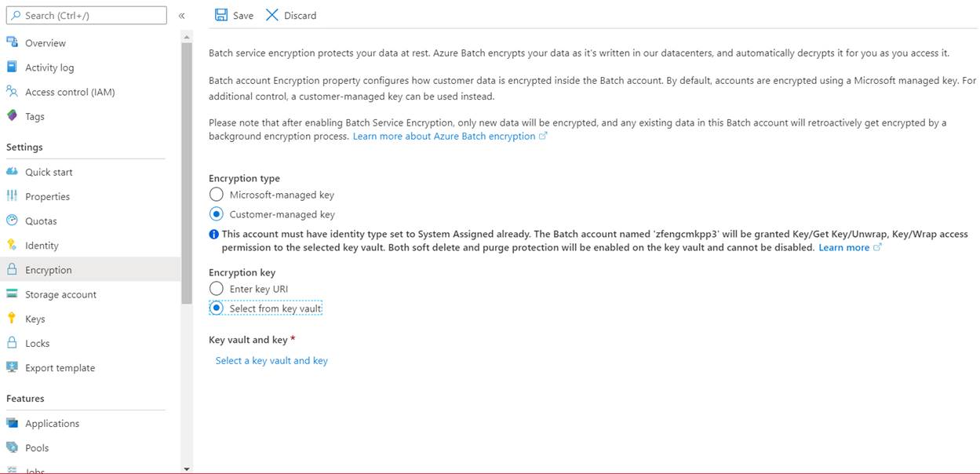Open Activity log from the left menu

pyautogui.click(x=11, y=67)
